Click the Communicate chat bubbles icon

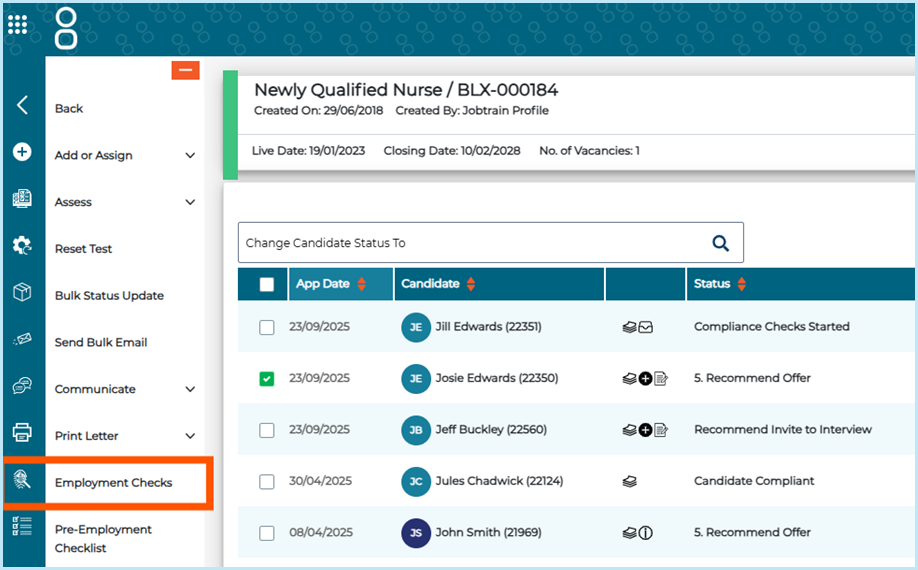point(22,386)
